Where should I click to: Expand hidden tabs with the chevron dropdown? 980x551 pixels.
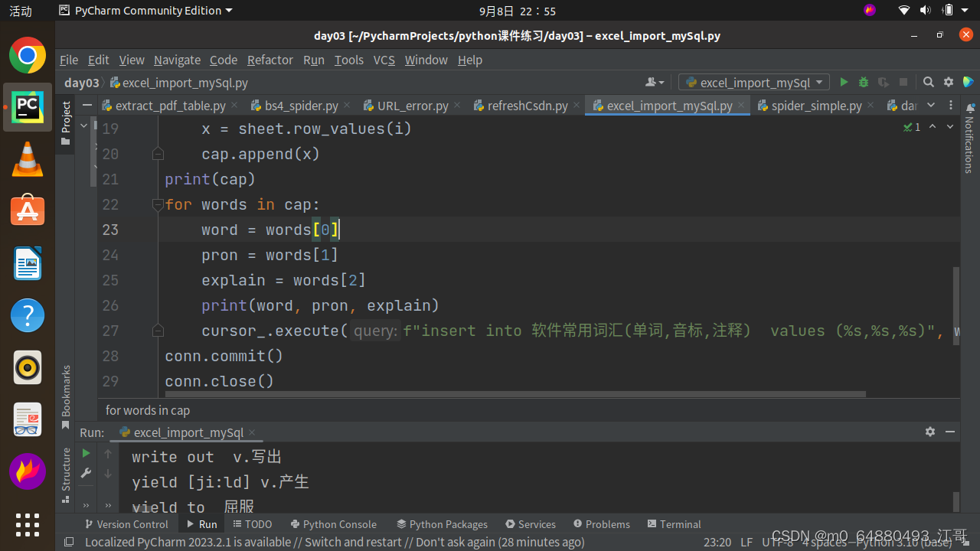pyautogui.click(x=931, y=106)
